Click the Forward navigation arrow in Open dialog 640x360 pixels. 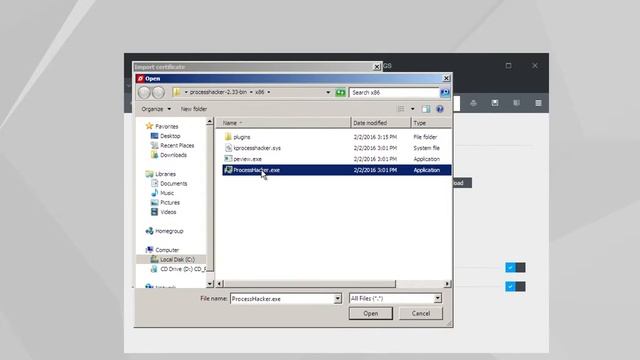(158, 93)
